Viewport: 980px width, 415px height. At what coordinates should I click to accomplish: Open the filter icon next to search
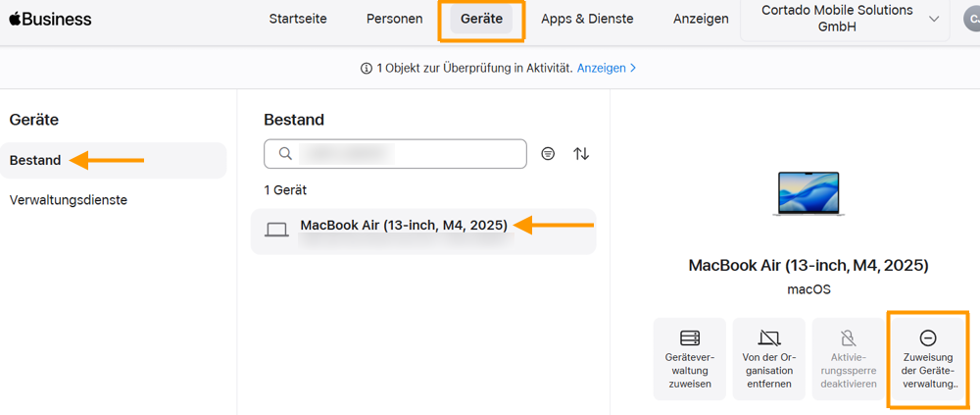[x=548, y=153]
